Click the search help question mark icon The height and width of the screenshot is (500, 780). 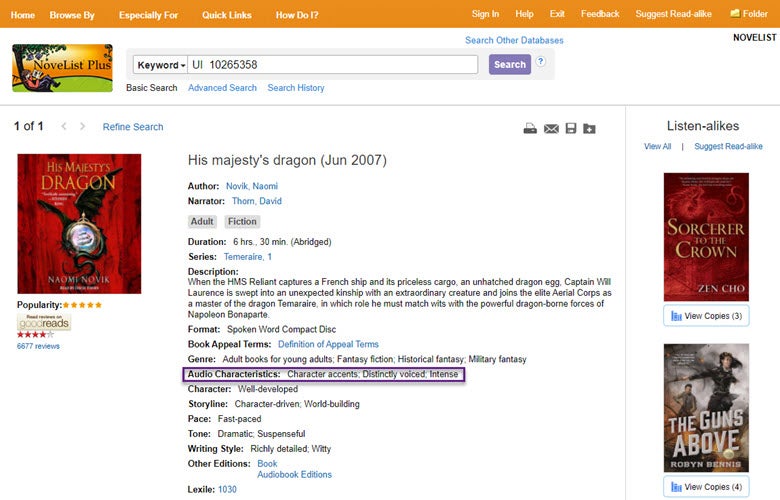pos(541,62)
